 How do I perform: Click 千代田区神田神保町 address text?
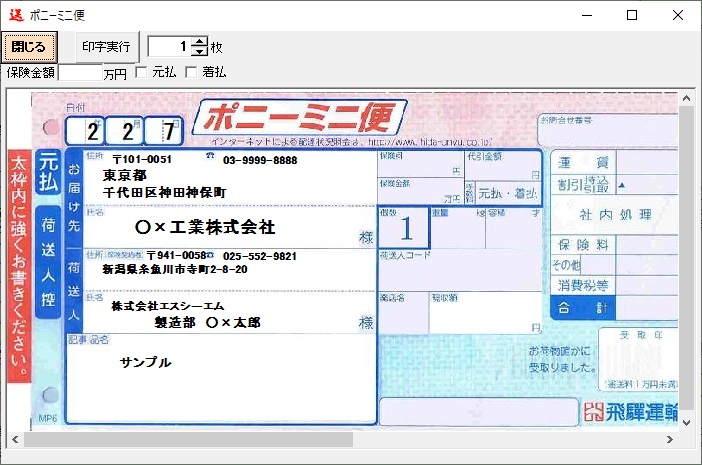pyautogui.click(x=164, y=192)
